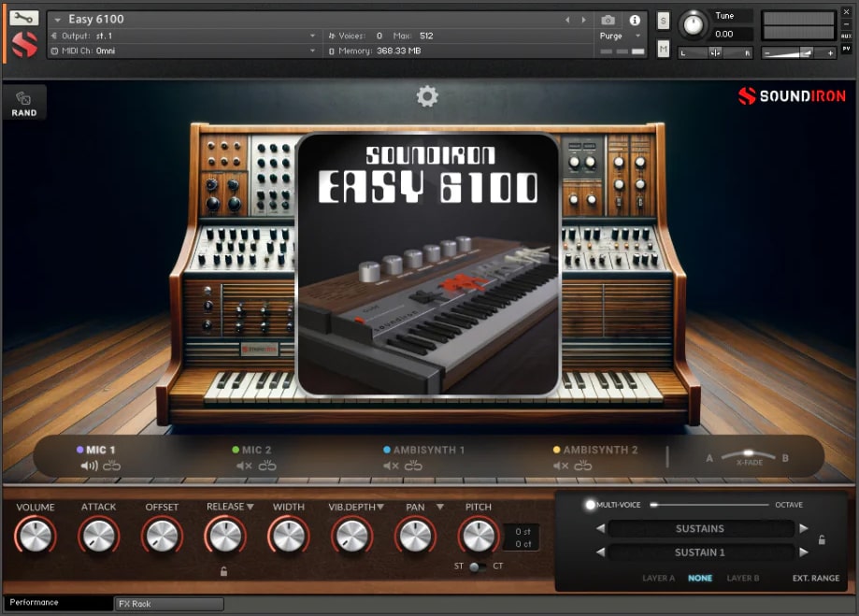Toggle the AMBISYNTH 1 link icon
This screenshot has width=859, height=616.
tap(414, 466)
